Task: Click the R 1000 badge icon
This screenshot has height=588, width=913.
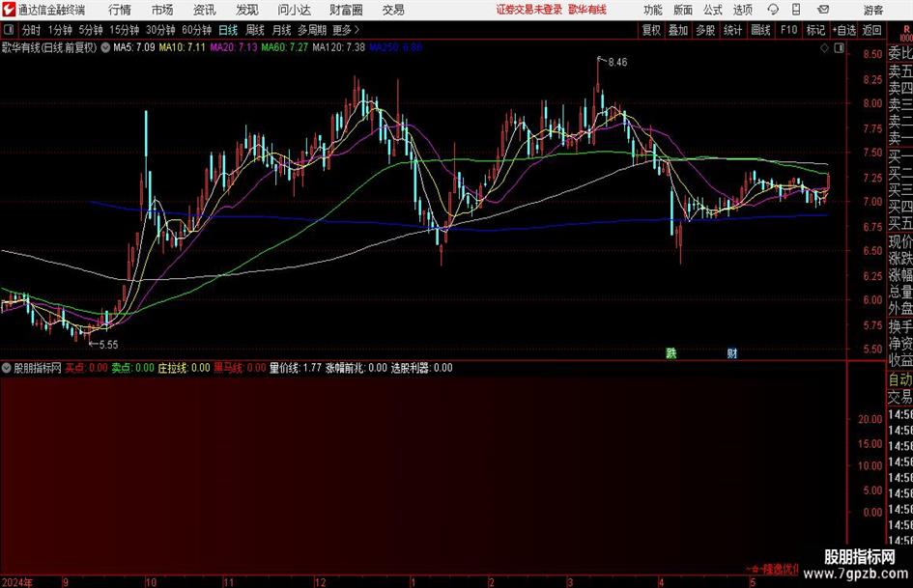Action: 906,33
